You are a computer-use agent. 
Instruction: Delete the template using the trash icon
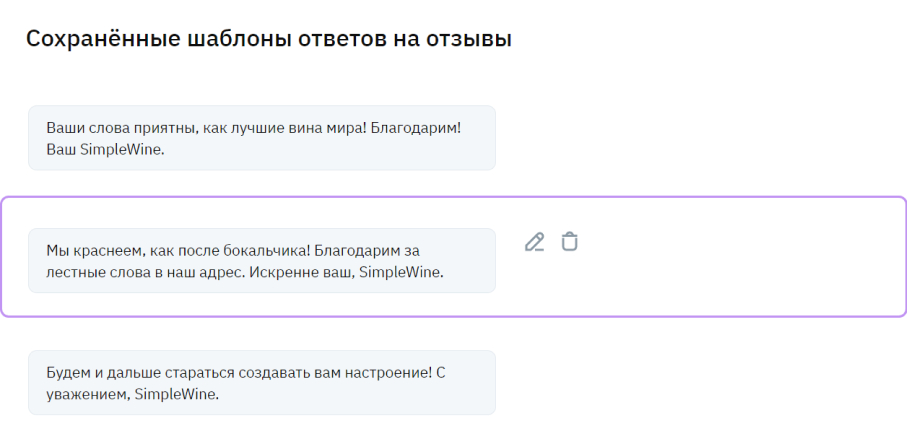[569, 242]
